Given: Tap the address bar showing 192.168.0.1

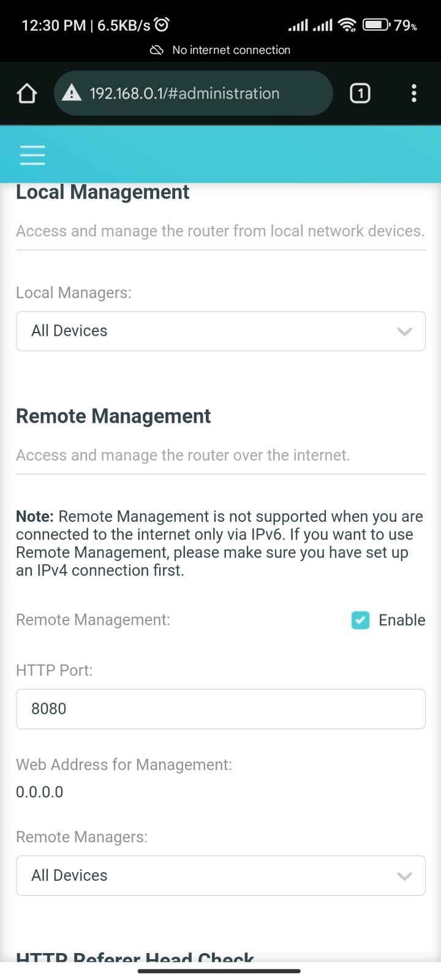Looking at the screenshot, I should (x=194, y=93).
